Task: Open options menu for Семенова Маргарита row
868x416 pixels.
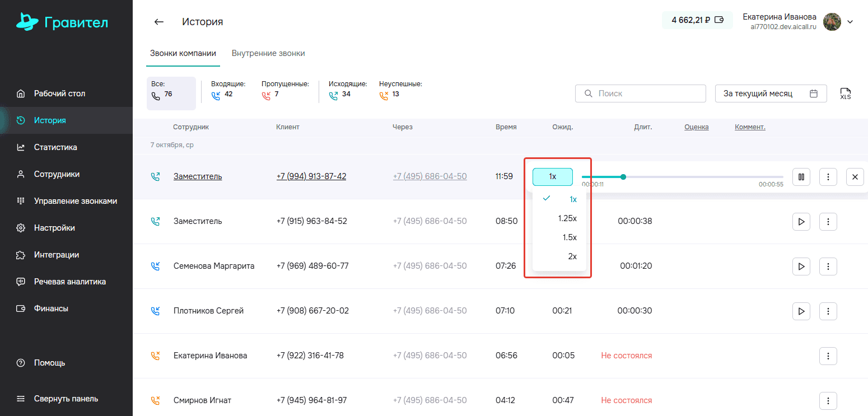Action: coord(828,266)
